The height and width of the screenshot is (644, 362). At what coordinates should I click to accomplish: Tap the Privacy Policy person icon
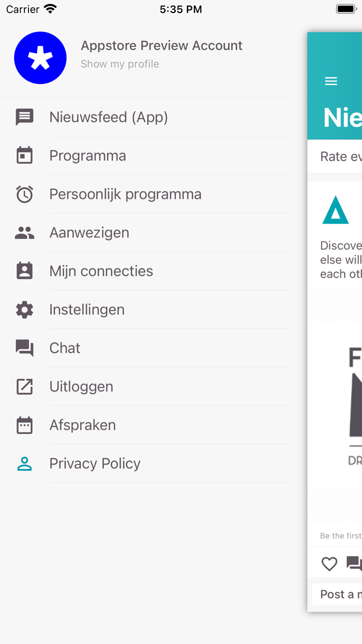[24, 464]
